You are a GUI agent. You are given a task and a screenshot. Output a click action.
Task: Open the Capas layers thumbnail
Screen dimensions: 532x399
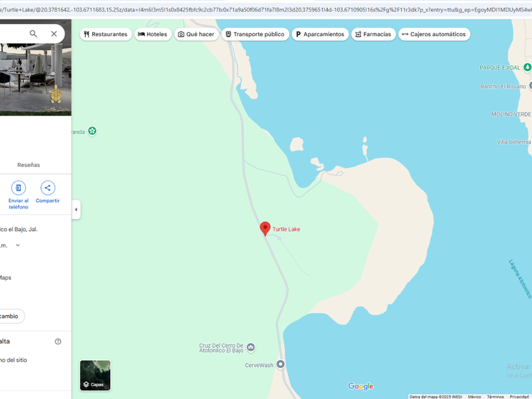click(x=96, y=375)
